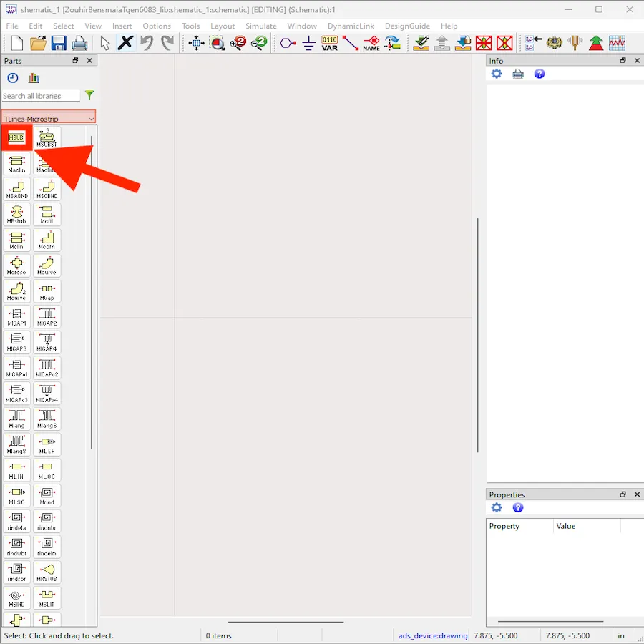Image resolution: width=644 pixels, height=644 pixels.
Task: Activate the Insert Wire tool
Action: 351,43
